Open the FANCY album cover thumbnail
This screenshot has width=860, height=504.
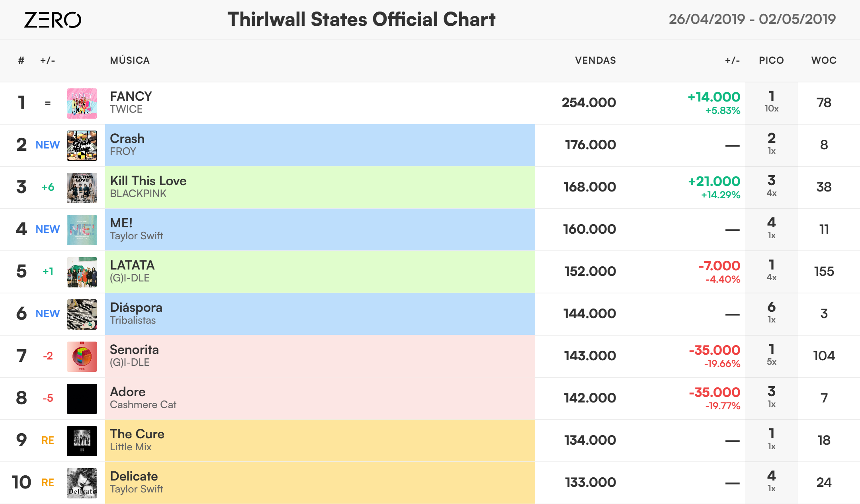82,104
